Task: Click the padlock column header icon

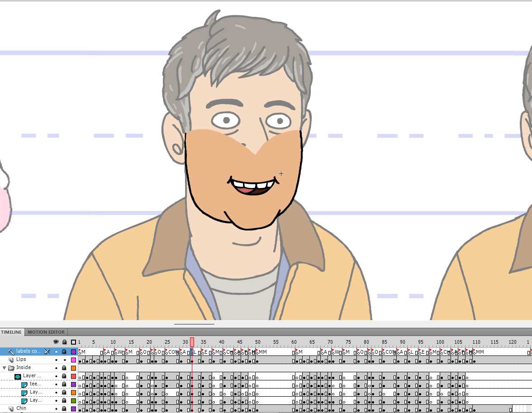Action: point(64,342)
